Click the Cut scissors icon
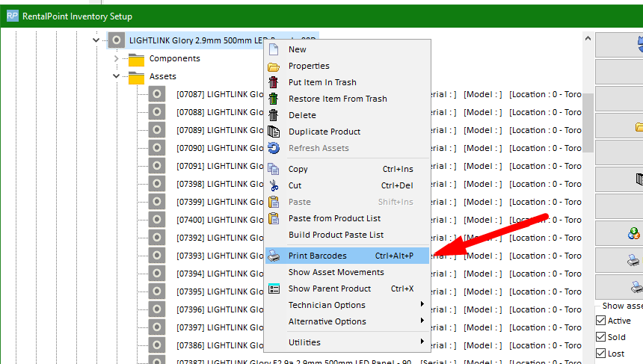 tap(274, 185)
